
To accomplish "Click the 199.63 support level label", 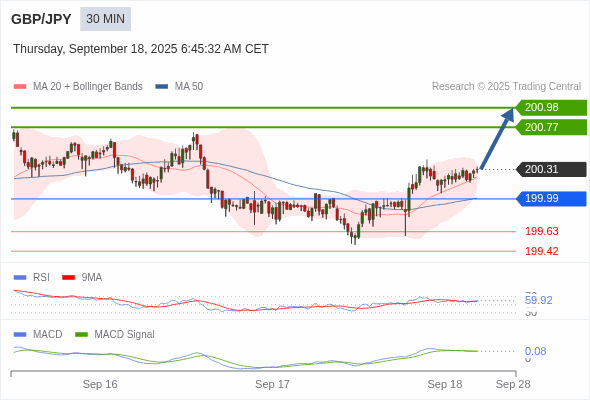I will tap(542, 231).
